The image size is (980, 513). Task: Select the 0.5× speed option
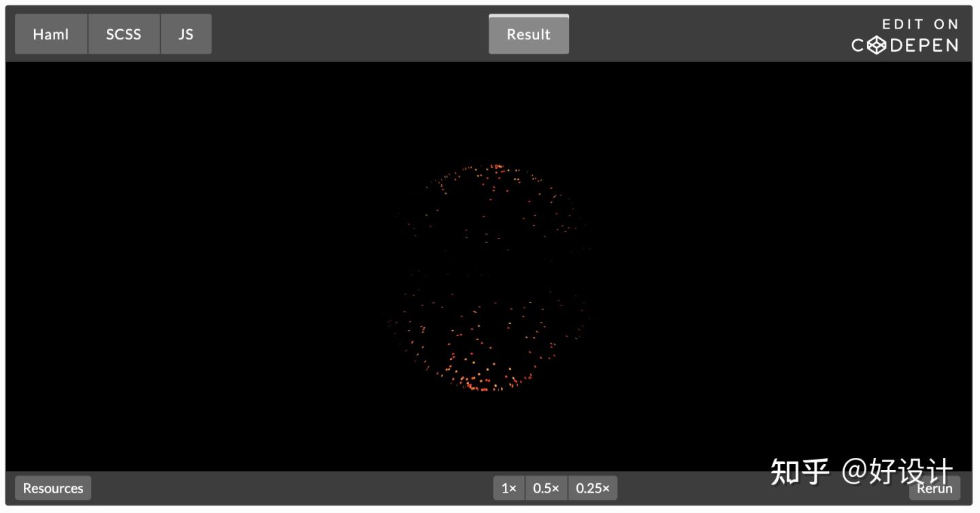click(x=546, y=488)
